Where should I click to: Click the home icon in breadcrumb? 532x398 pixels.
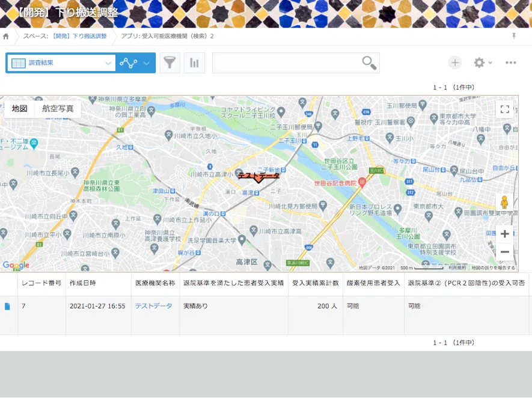tap(6, 36)
